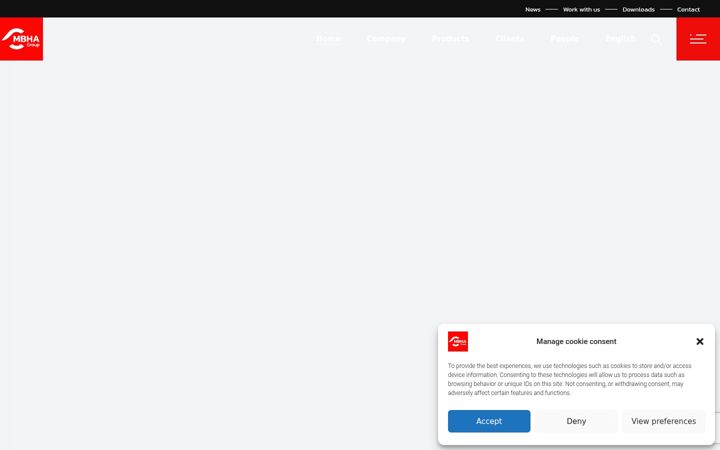
Task: Open the Company menu item
Action: pos(386,39)
